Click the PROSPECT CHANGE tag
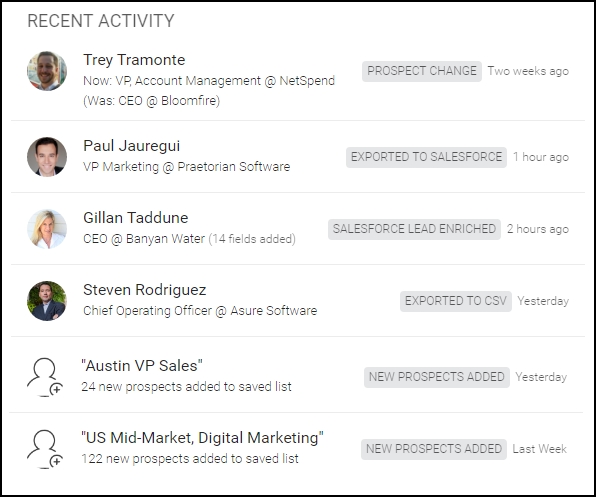The height and width of the screenshot is (497, 596). [x=422, y=71]
